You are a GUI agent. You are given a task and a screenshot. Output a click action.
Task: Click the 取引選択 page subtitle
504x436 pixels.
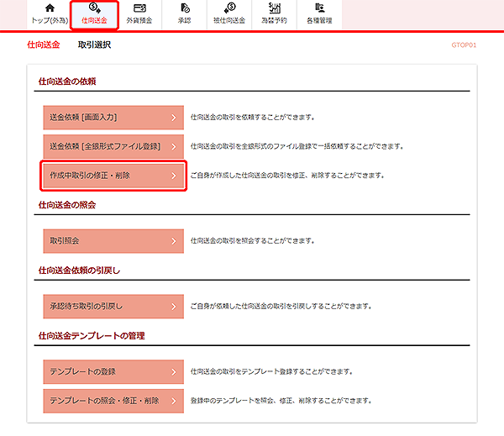tap(94, 45)
